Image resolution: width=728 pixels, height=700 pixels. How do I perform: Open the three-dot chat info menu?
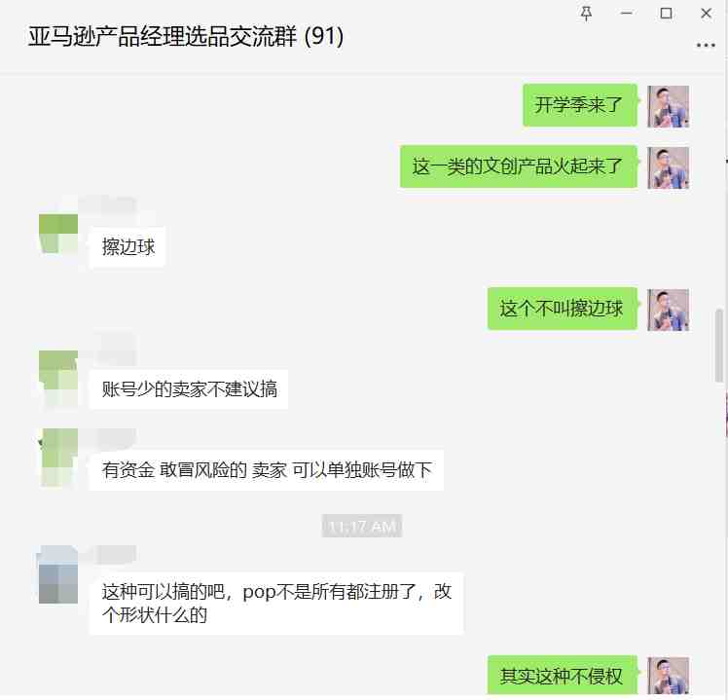tap(706, 45)
